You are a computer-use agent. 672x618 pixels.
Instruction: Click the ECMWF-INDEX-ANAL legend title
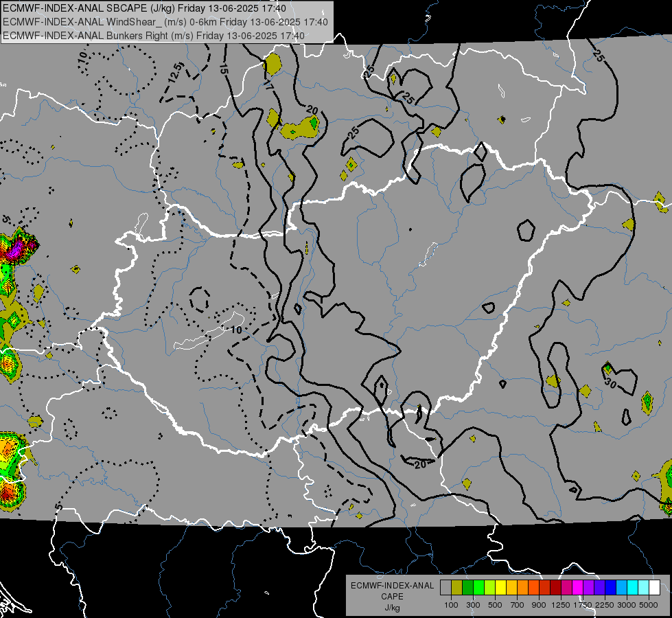pos(392,586)
